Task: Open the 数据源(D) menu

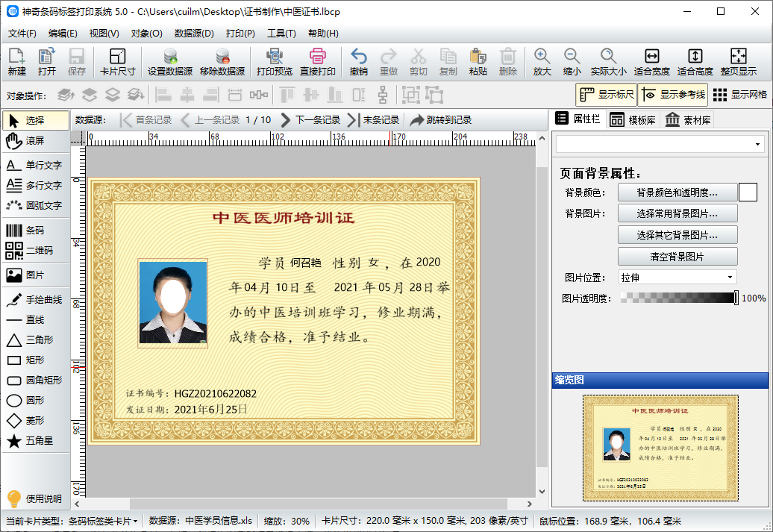Action: (x=194, y=34)
